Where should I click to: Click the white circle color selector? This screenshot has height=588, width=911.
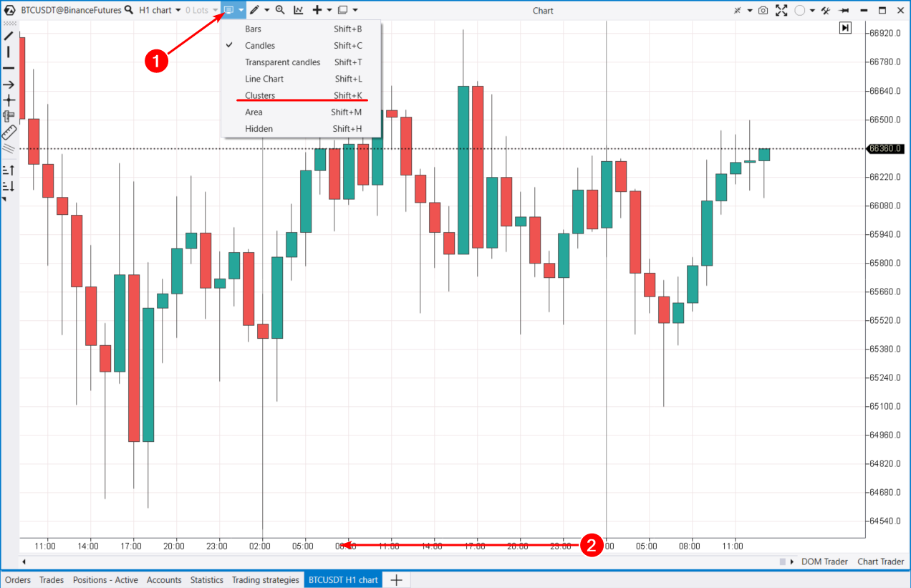tap(799, 11)
